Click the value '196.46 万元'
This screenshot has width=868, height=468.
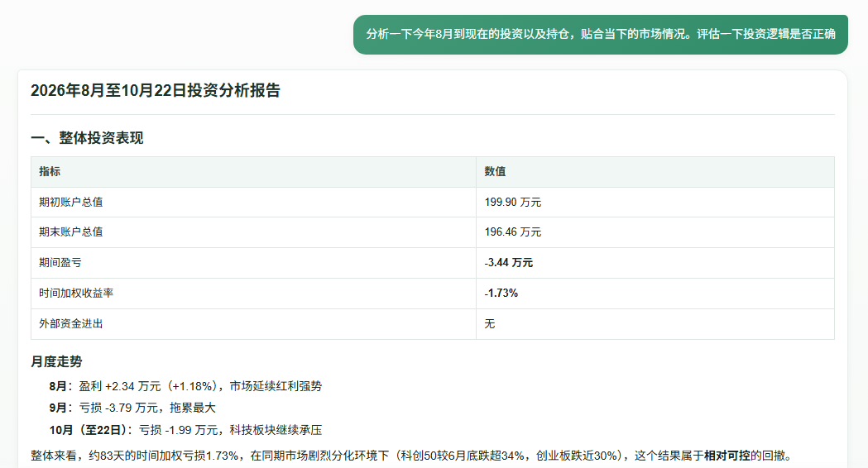[512, 232]
